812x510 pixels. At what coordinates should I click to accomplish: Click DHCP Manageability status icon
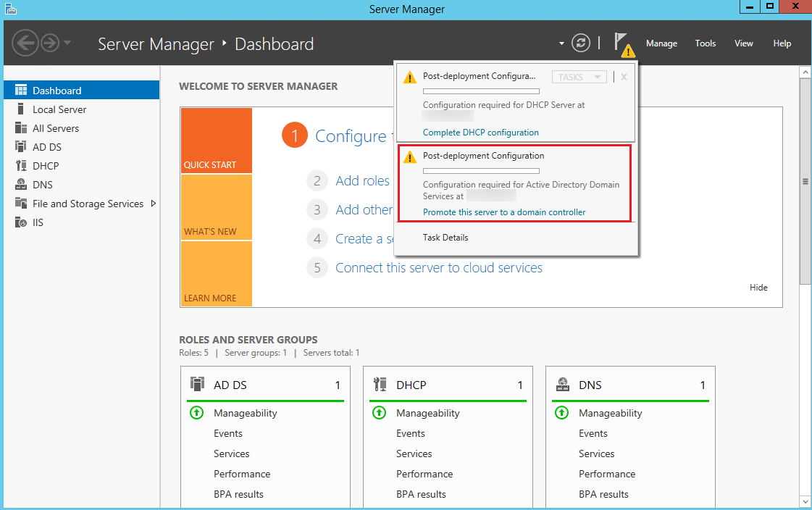[379, 413]
